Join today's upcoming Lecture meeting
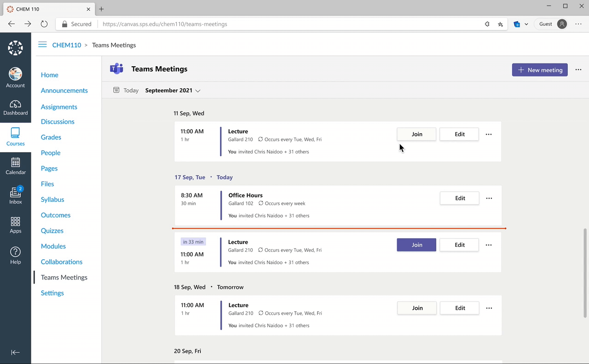The height and width of the screenshot is (364, 589). (x=416, y=245)
